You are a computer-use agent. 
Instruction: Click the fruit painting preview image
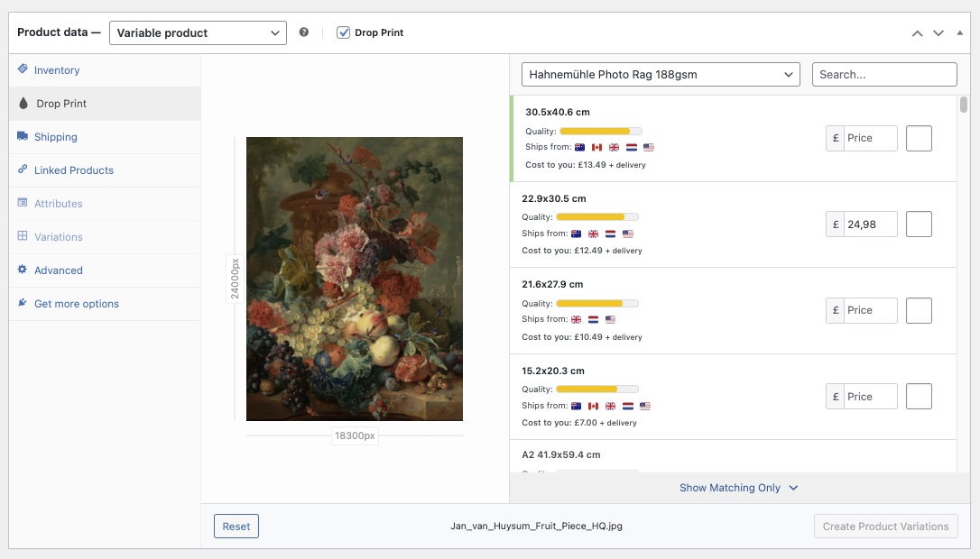[x=355, y=279]
